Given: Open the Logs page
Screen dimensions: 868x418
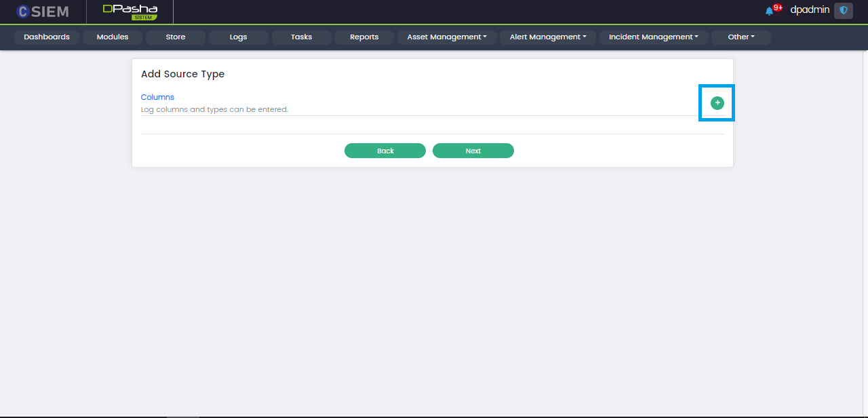Looking at the screenshot, I should (x=238, y=37).
